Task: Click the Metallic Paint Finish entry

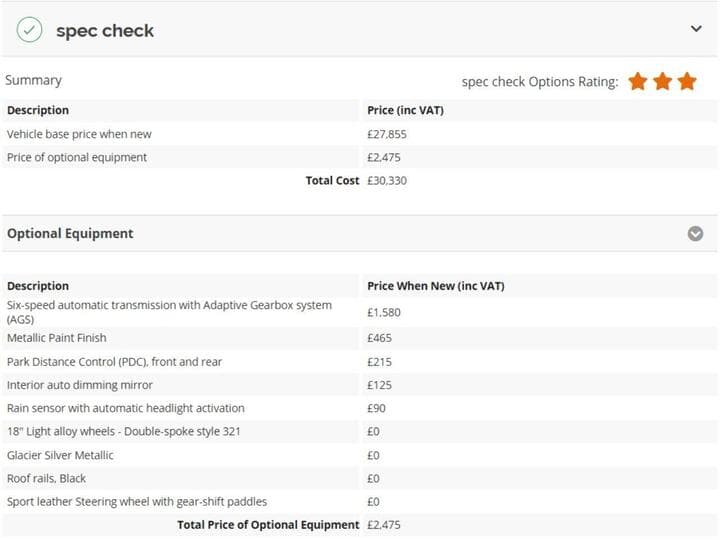Action: [57, 338]
